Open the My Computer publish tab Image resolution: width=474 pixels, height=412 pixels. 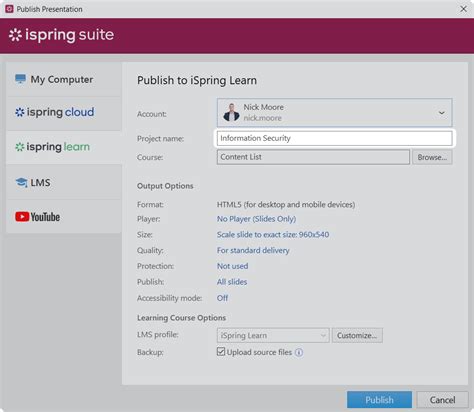tap(63, 79)
